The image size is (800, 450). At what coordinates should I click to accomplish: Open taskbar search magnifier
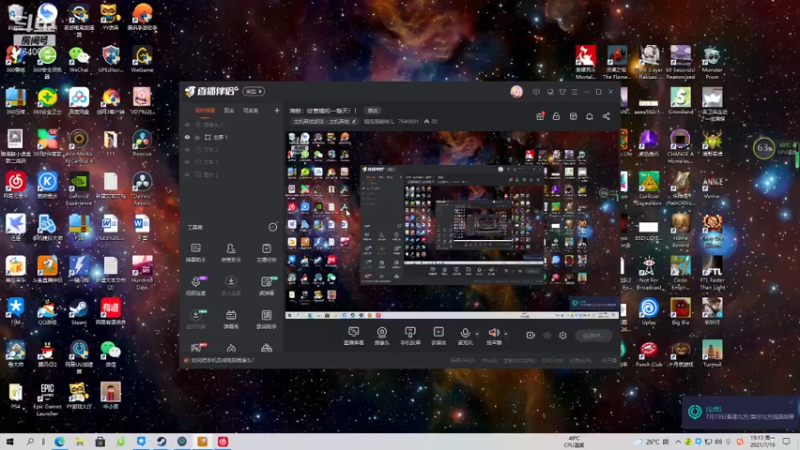click(x=30, y=442)
